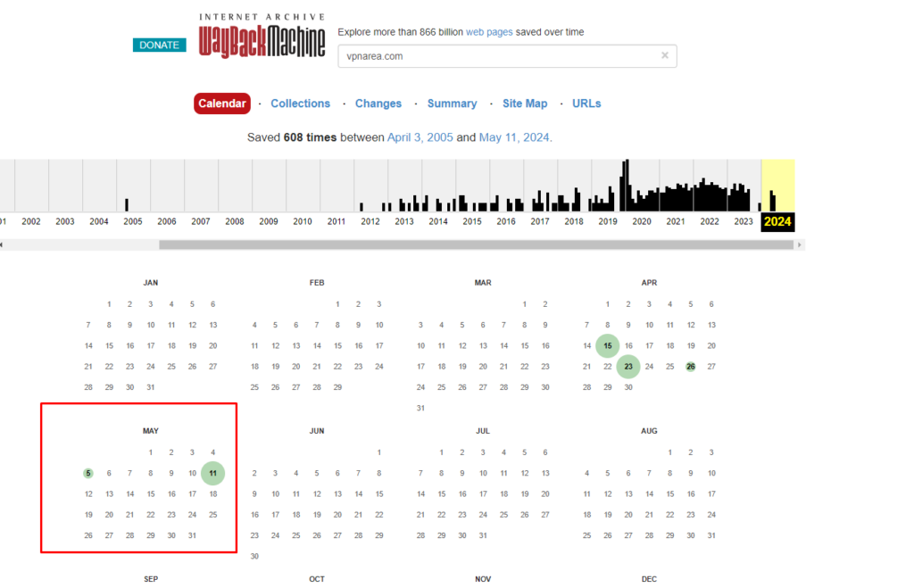Click the left scroll arrow on the timeline
This screenshot has height=588, width=914.
pos(5,244)
